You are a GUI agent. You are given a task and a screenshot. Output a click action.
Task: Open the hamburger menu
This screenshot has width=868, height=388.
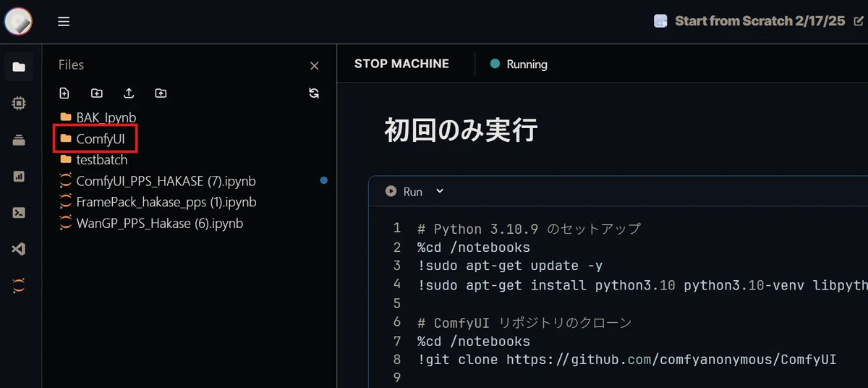point(64,22)
